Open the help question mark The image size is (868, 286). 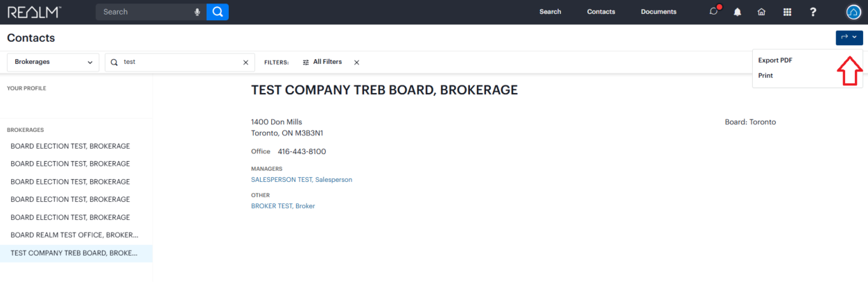(x=813, y=12)
